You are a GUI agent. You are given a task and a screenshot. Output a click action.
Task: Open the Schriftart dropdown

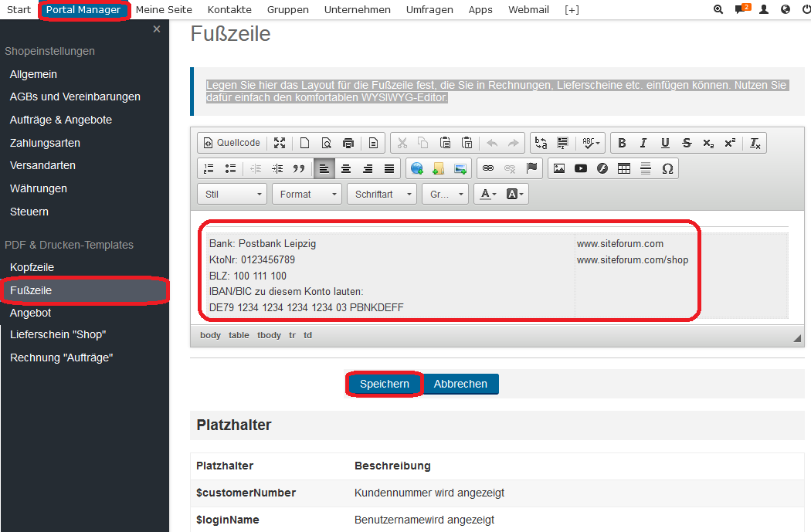(x=382, y=195)
